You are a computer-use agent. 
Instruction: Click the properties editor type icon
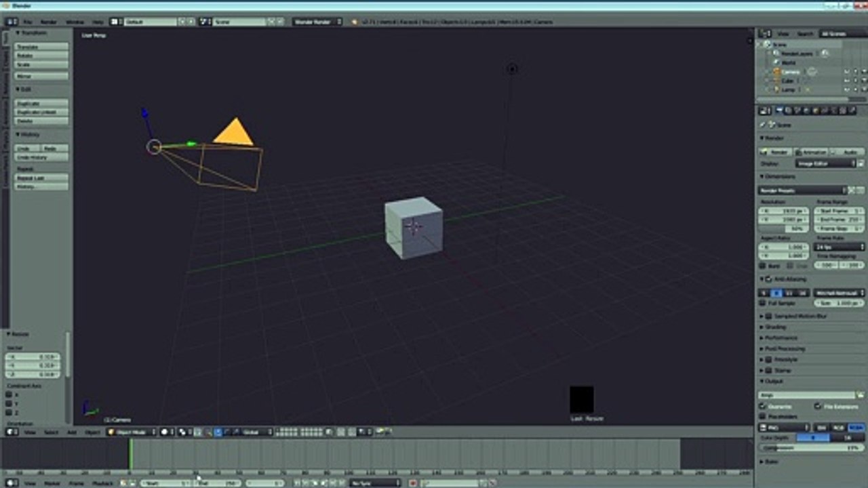(x=764, y=110)
